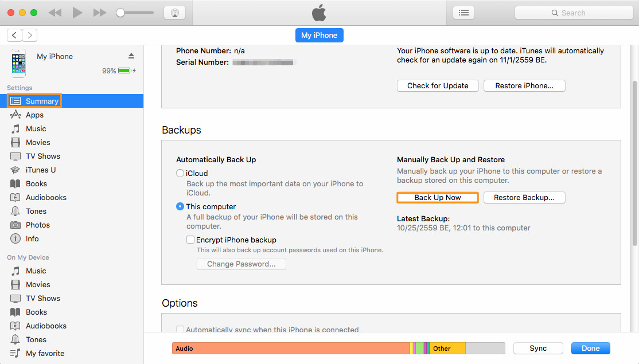Click the Audio segment of storage bar
Viewport: 639px width, 364px height.
tap(291, 349)
